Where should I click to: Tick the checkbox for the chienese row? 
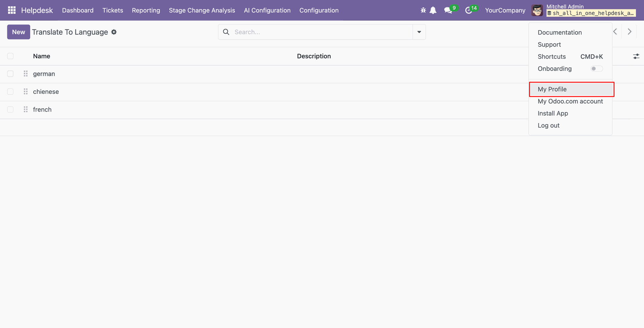[10, 91]
